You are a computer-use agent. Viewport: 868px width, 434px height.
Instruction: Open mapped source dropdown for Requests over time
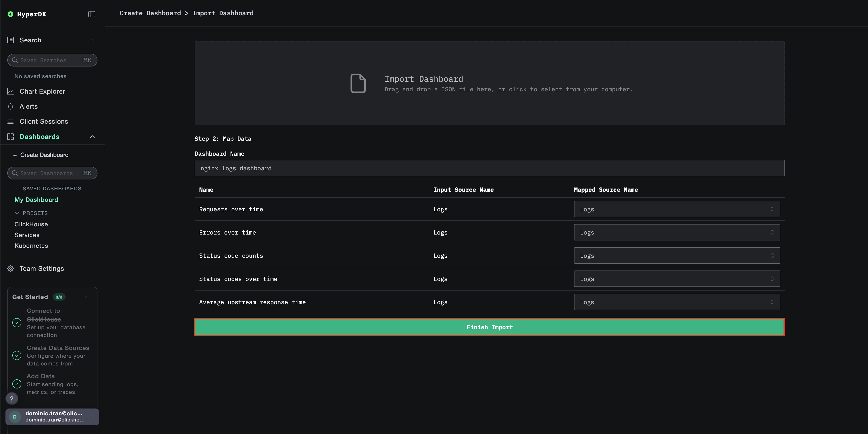tap(677, 209)
